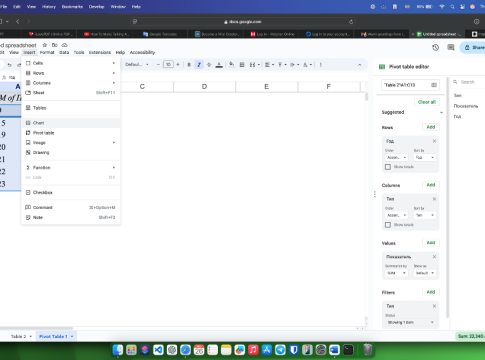Expand the Suggested section
The width and height of the screenshot is (485, 360).
tap(441, 112)
